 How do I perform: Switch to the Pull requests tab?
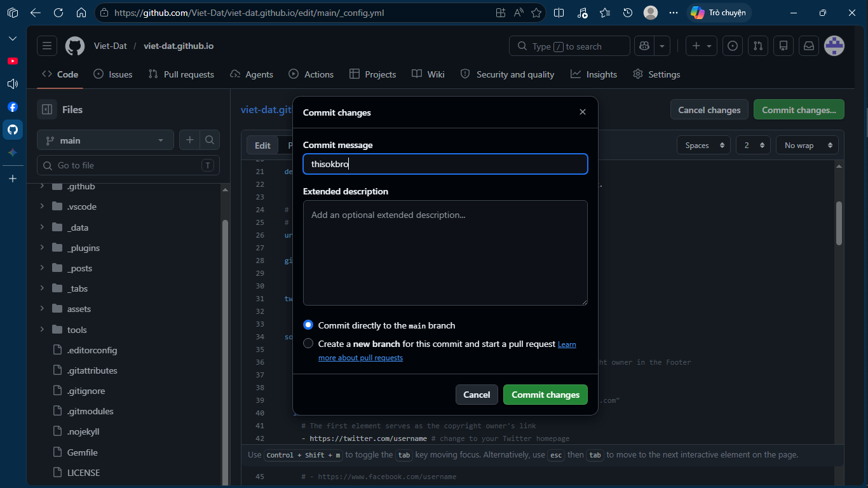pyautogui.click(x=181, y=74)
